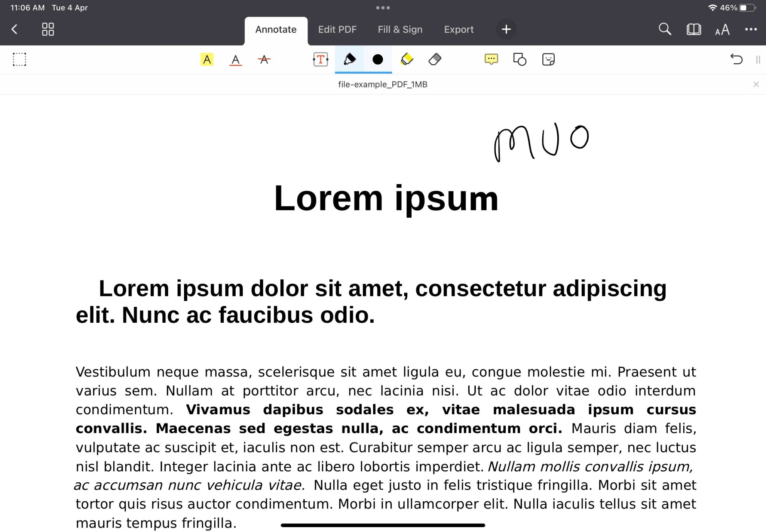The height and width of the screenshot is (532, 766).
Task: Open the Export menu
Action: tap(459, 29)
